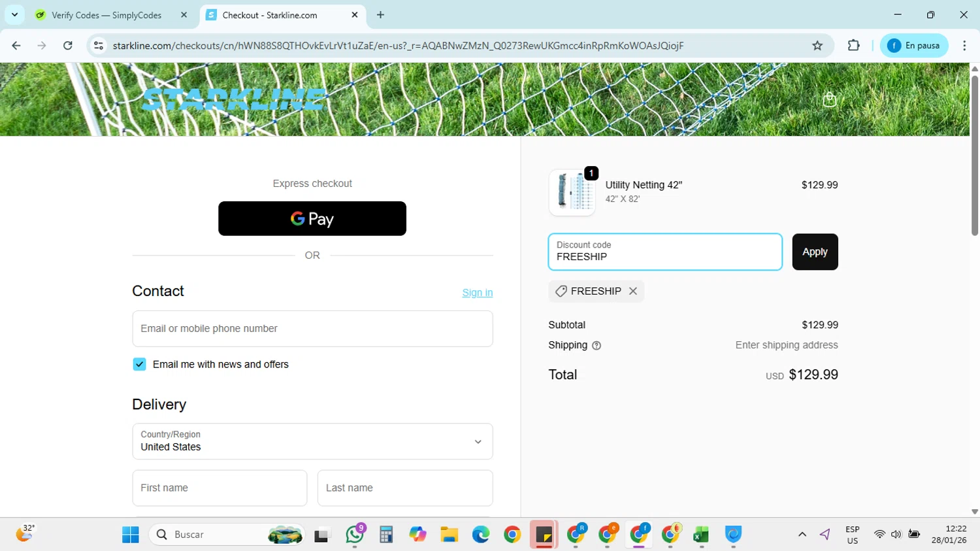
Task: Open the location arrow tray icon
Action: point(825,535)
